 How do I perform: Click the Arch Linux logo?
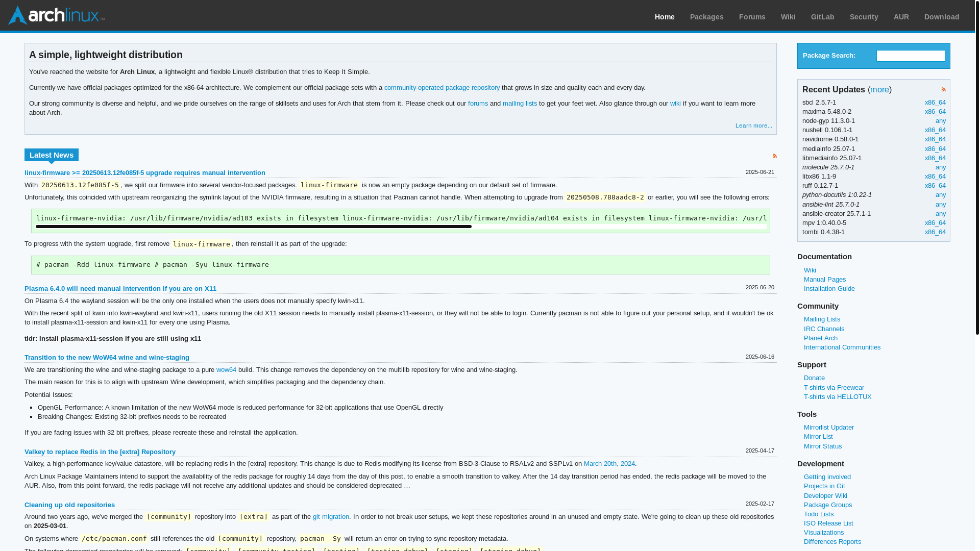[56, 15]
